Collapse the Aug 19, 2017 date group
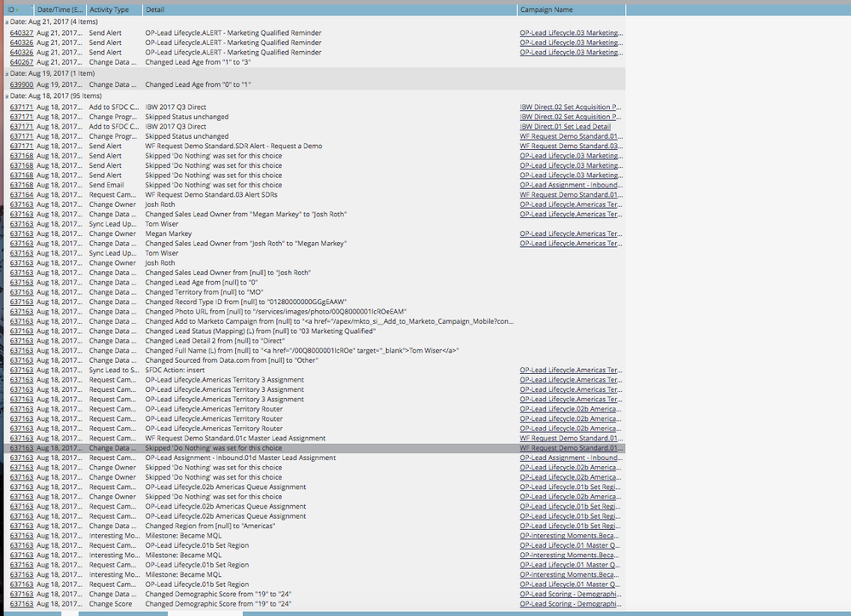The height and width of the screenshot is (616, 851). (7, 73)
